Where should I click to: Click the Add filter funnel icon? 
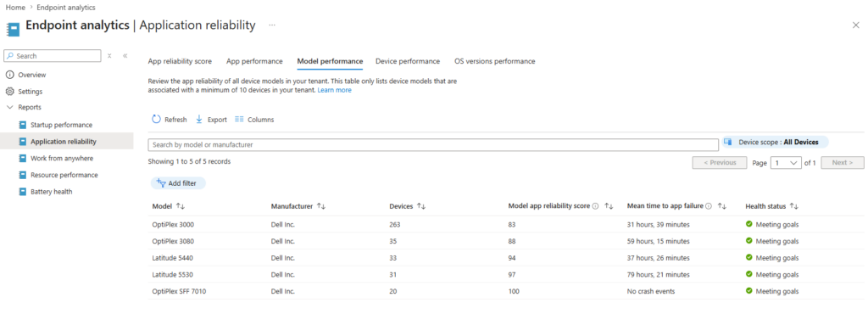pos(161,182)
